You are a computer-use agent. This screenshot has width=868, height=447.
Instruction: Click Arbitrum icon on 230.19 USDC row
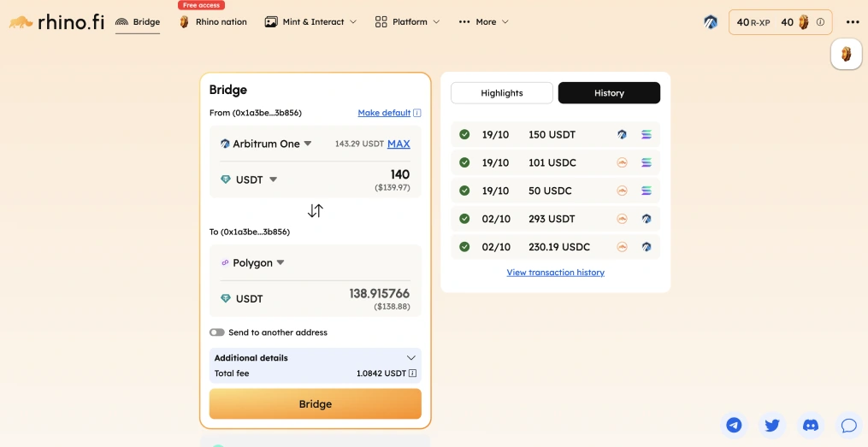[x=647, y=247]
